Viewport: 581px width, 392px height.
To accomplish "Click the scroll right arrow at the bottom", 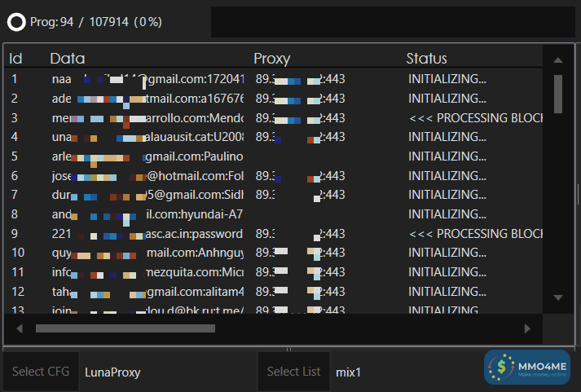I will point(527,328).
